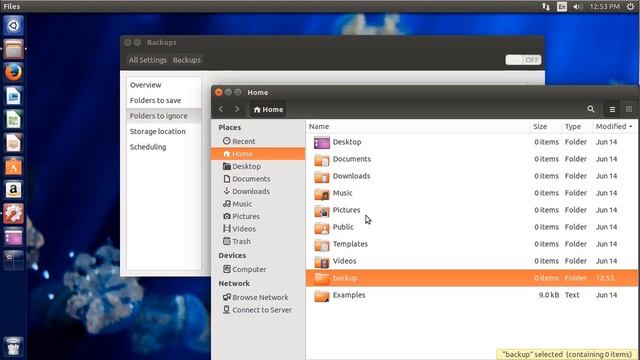Open Trash in Places sidebar
The height and width of the screenshot is (360, 640).
point(258,241)
